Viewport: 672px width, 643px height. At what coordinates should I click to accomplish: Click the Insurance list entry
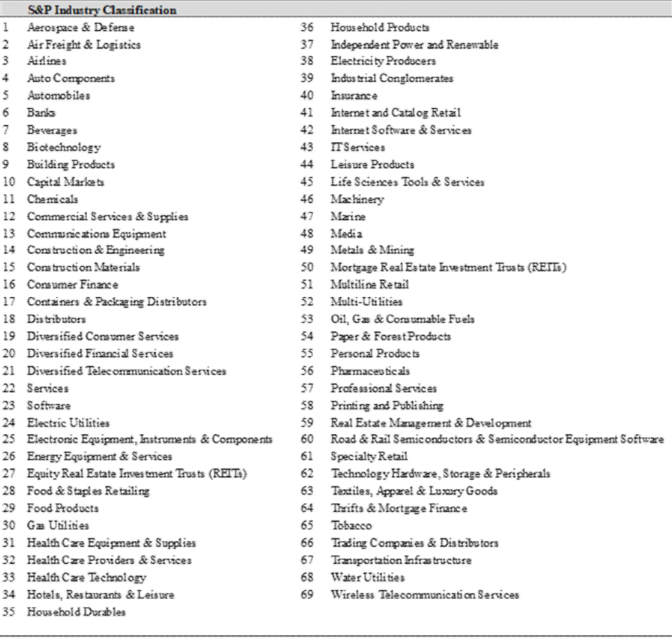coord(354,96)
